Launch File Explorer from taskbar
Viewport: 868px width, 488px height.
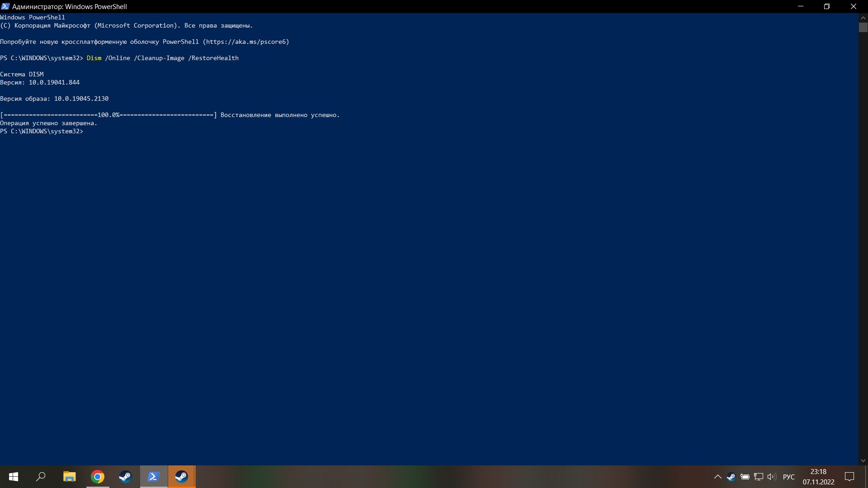pyautogui.click(x=69, y=477)
